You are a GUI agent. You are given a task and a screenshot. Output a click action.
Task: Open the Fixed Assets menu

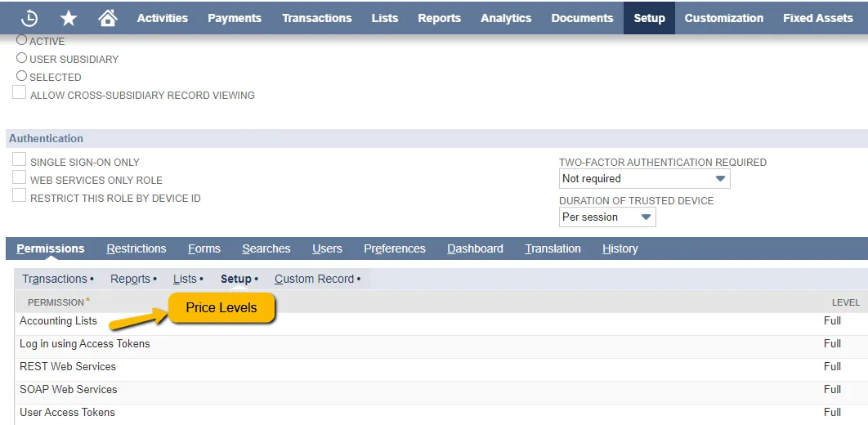click(817, 18)
